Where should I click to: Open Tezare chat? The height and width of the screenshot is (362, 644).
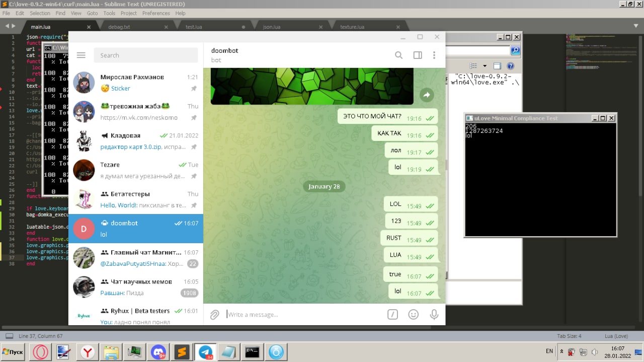[136, 170]
